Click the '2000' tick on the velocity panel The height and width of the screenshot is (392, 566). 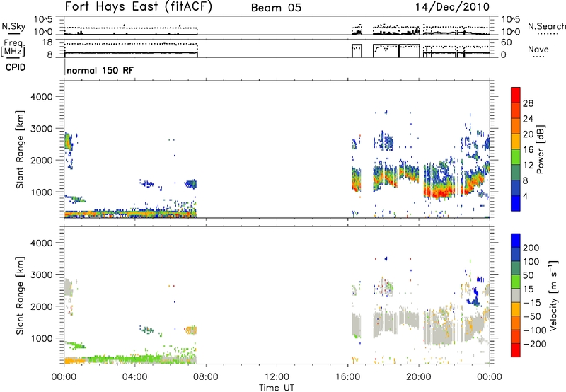click(x=42, y=306)
